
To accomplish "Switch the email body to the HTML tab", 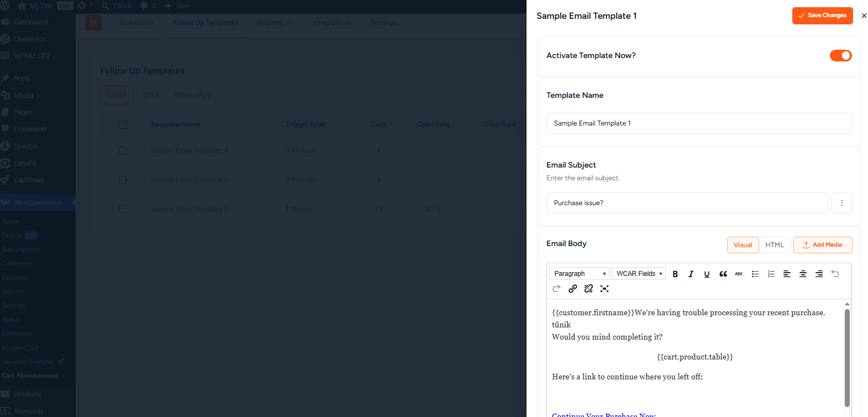I will coord(774,245).
